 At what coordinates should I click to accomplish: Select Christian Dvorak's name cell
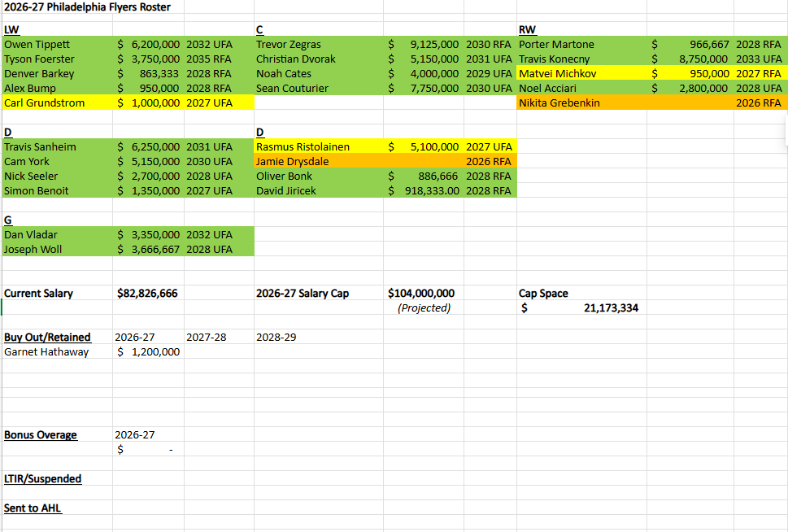point(319,59)
